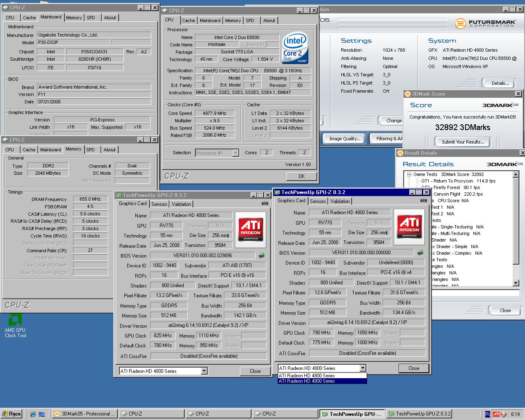Click Change button in 3DMark05 settings
The height and width of the screenshot is (420, 525).
[x=392, y=121]
